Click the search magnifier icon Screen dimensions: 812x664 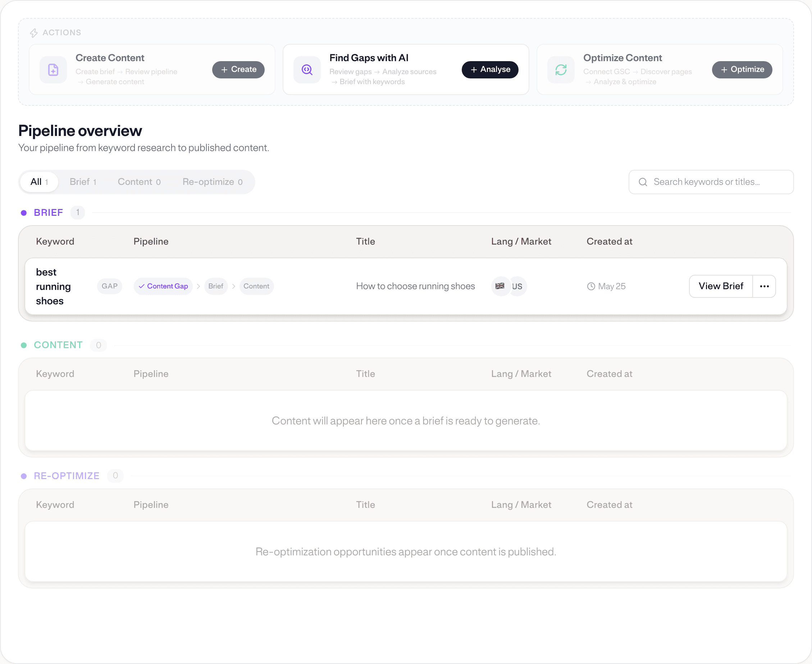[x=643, y=182]
